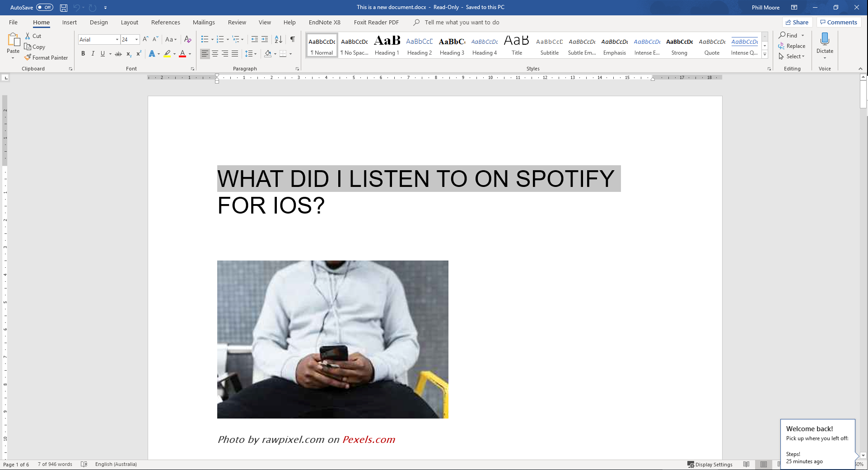Screen dimensions: 868x470
Task: Apply strikethrough formatting
Action: click(118, 54)
